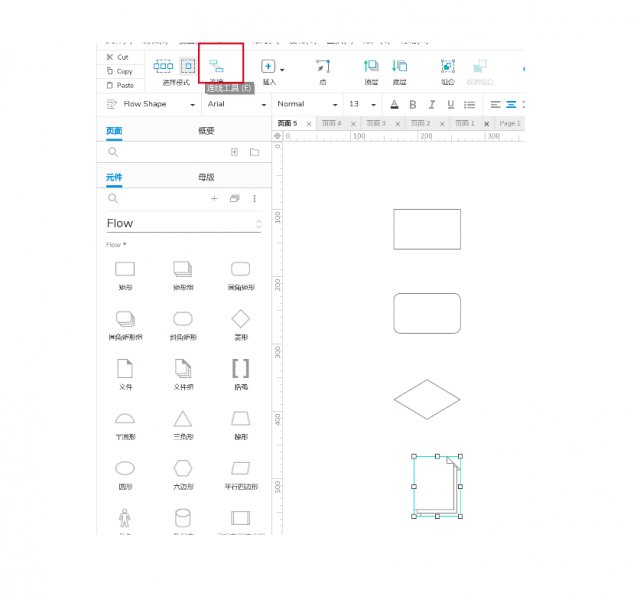Bring selection to front with 顶层
This screenshot has width=640, height=600.
pos(371,66)
